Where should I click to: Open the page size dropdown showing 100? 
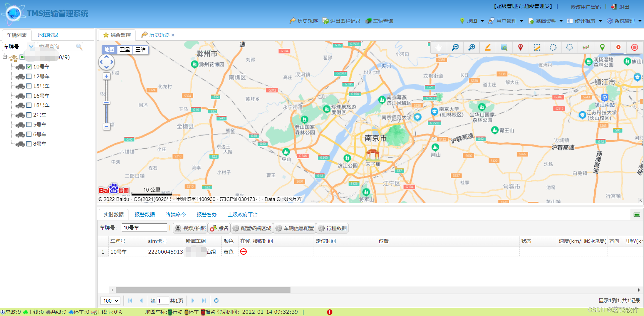[111, 301]
